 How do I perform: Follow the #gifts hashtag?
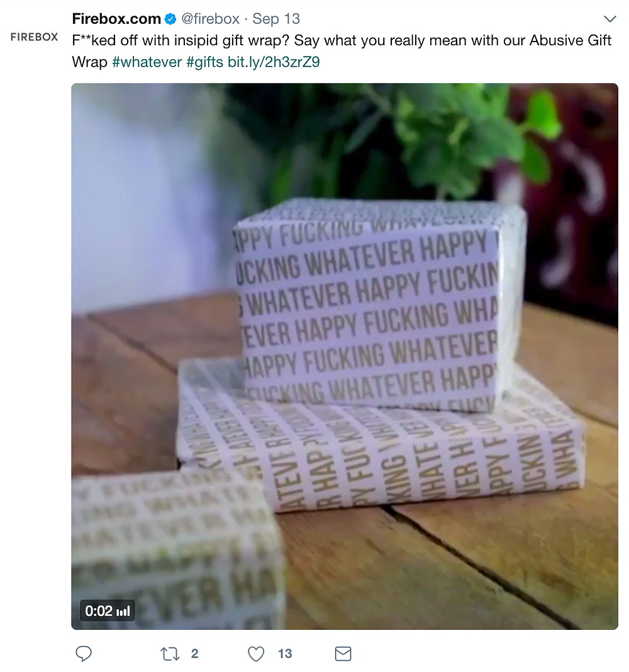pos(205,62)
